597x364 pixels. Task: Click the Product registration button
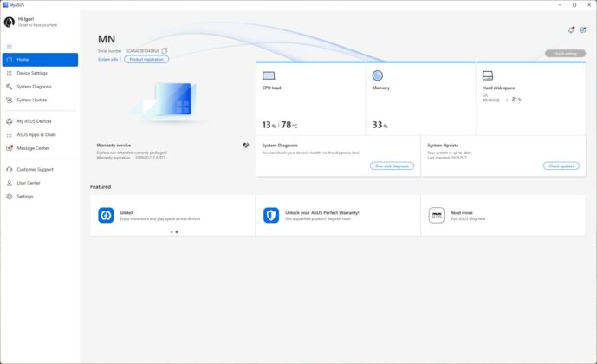pyautogui.click(x=146, y=60)
